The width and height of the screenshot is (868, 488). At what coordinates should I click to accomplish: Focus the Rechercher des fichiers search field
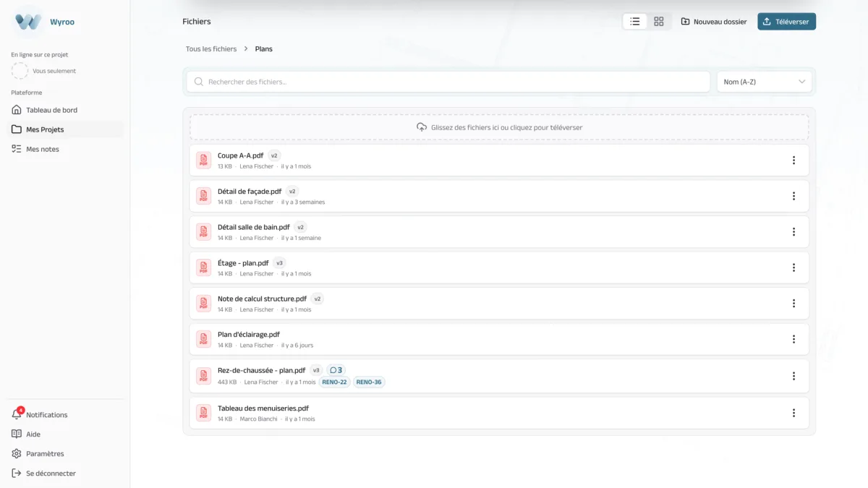[448, 82]
